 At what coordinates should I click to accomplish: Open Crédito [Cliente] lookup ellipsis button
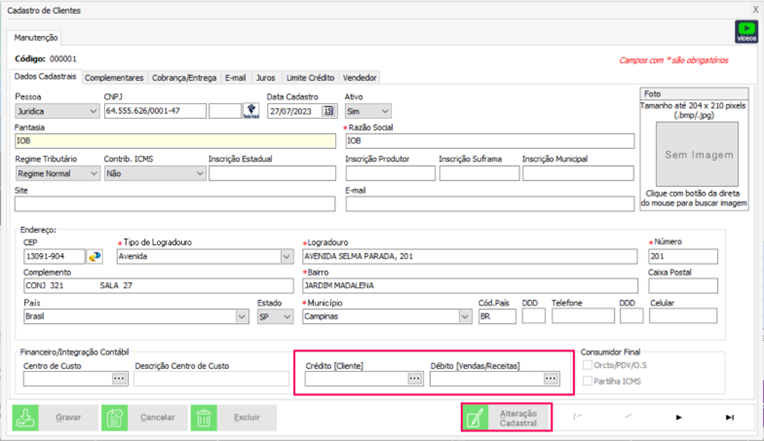(415, 379)
